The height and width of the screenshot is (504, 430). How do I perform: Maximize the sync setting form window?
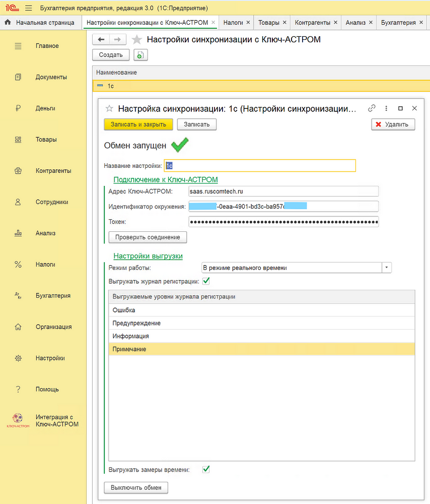(400, 108)
